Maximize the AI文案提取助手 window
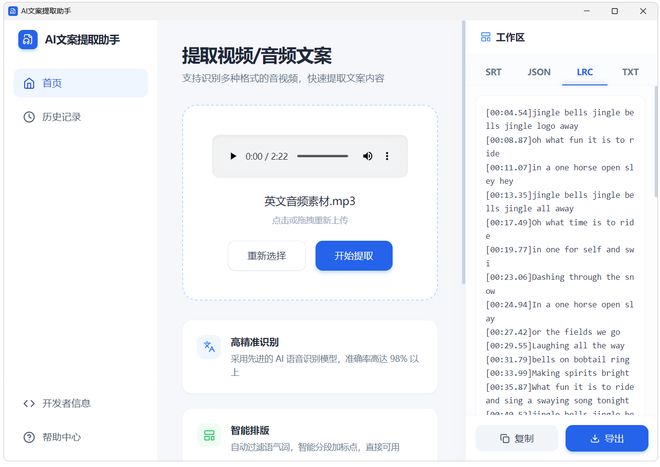 click(x=615, y=11)
